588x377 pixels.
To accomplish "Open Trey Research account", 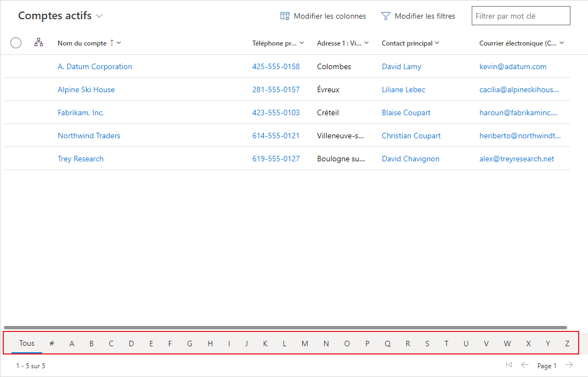I will [81, 159].
